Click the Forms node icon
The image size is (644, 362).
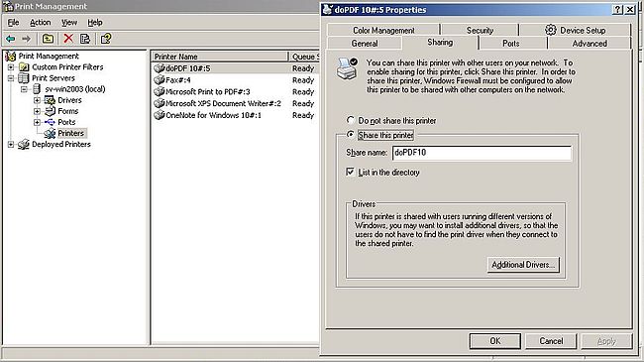pyautogui.click(x=50, y=111)
